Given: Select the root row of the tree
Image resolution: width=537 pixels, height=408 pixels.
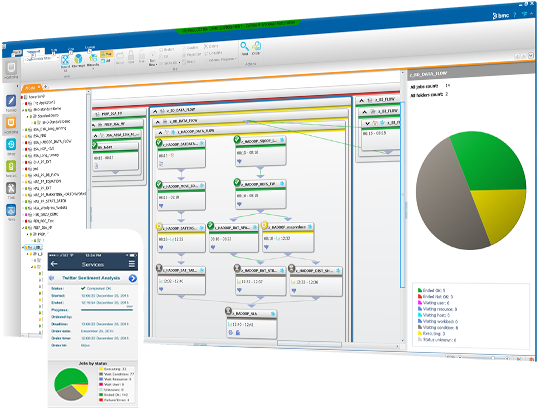Looking at the screenshot, I should (36, 97).
